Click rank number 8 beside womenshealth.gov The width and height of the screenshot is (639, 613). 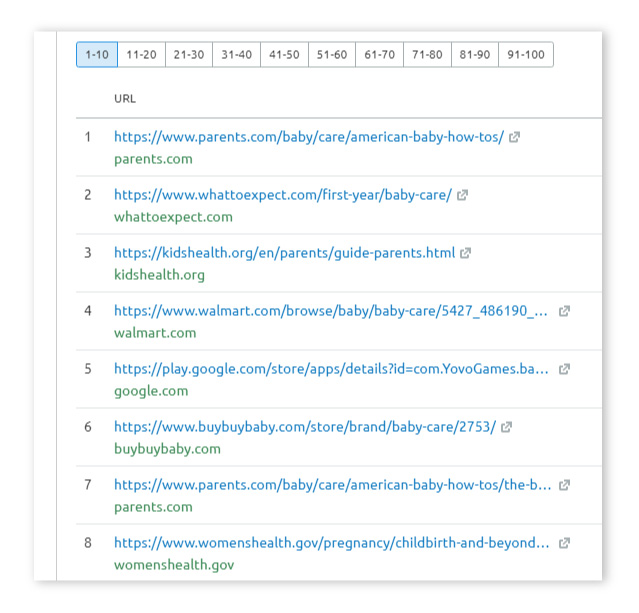click(88, 543)
